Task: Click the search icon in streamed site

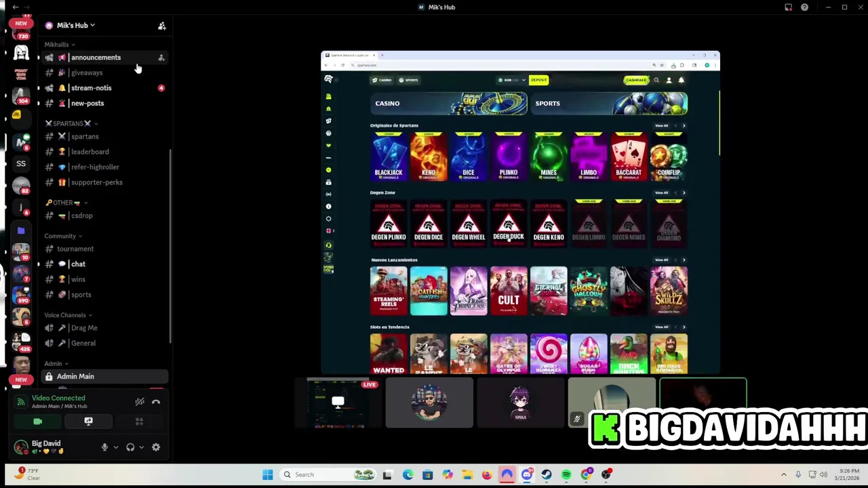Action: (656, 80)
